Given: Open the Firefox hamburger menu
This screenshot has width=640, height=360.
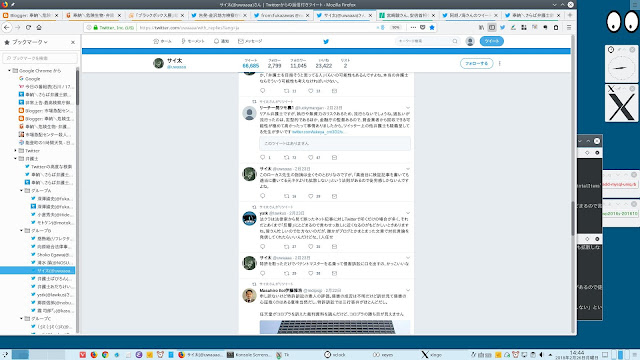Looking at the screenshot, I should tap(569, 27).
